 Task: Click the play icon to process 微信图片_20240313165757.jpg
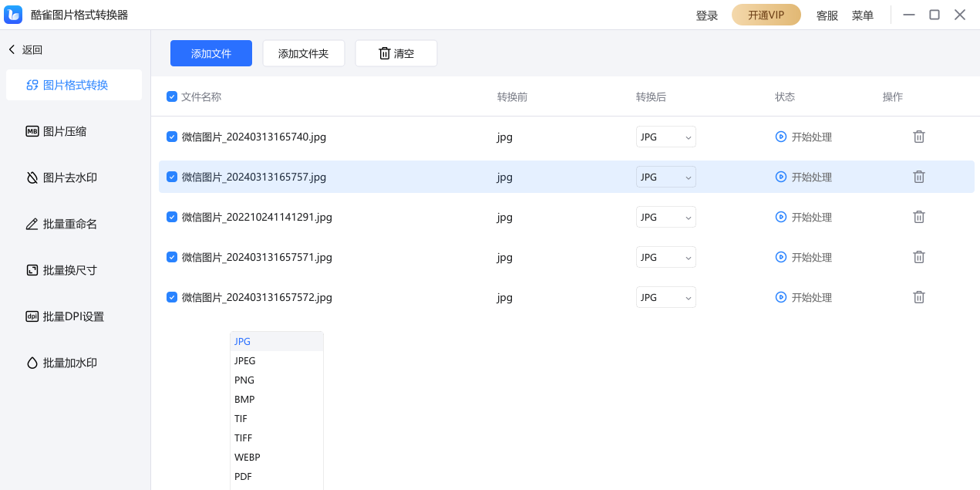tap(781, 177)
